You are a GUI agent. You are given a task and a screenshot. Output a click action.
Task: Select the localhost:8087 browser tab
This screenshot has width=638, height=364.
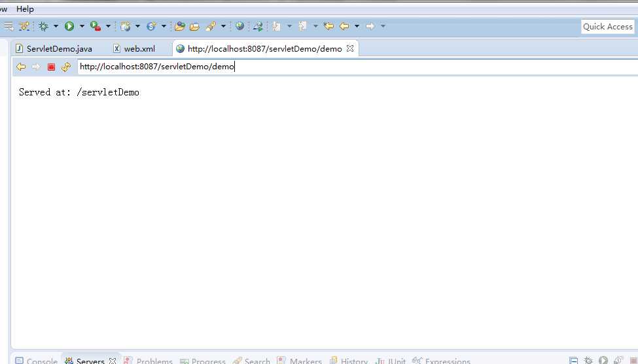pyautogui.click(x=264, y=49)
